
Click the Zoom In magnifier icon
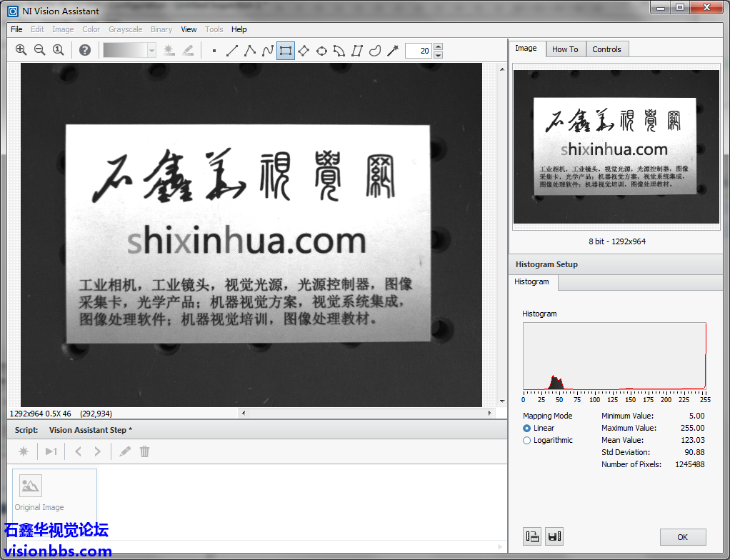(x=21, y=50)
